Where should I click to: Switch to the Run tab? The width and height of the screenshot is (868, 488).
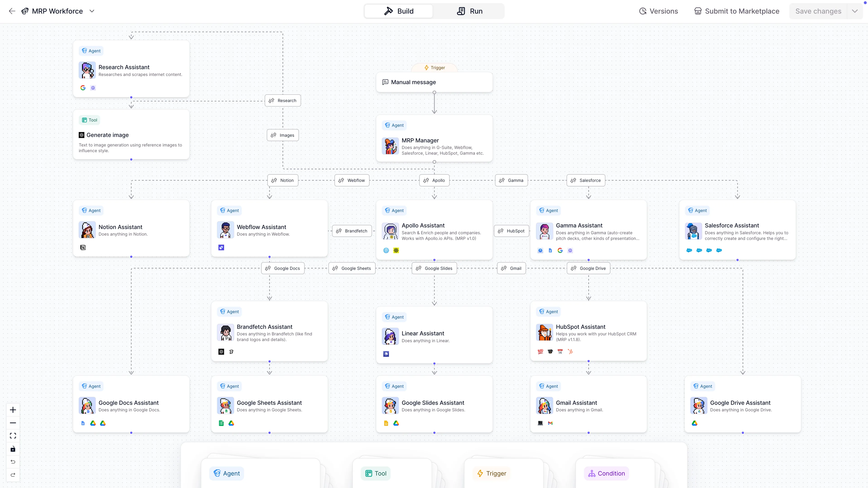469,11
